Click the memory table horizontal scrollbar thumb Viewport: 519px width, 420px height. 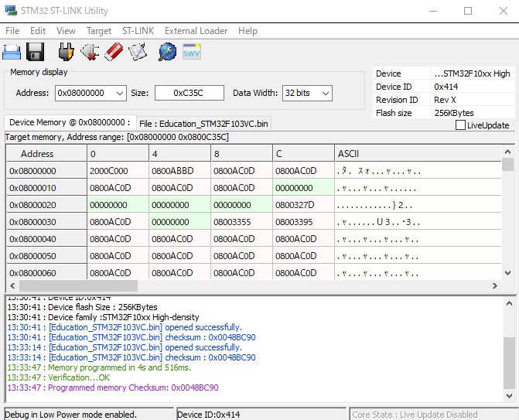coord(78,285)
